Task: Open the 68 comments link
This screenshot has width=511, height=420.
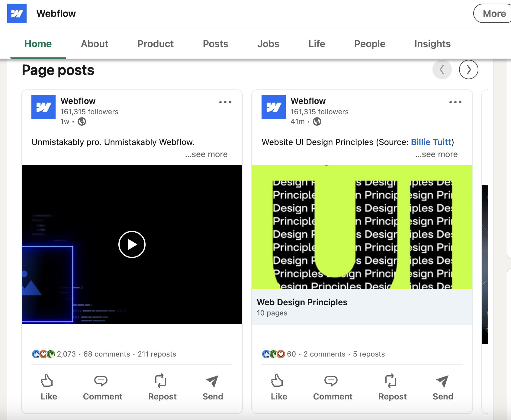Action: click(107, 354)
